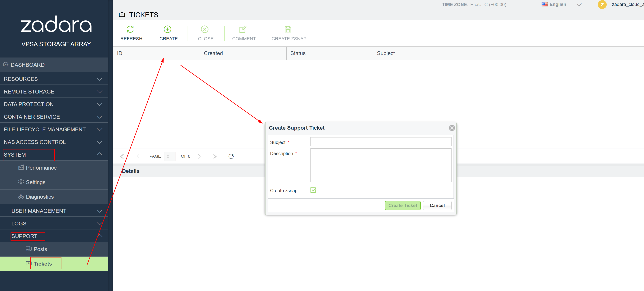
Task: Open the Diagnostics page
Action: 54,197
